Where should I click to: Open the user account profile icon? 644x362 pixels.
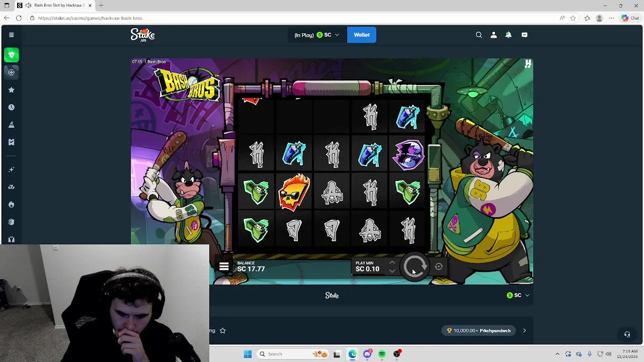494,35
